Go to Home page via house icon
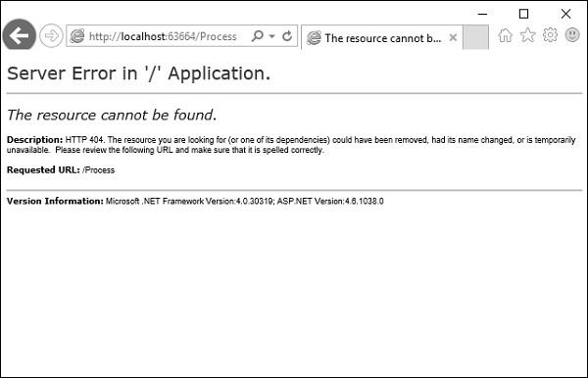This screenshot has width=588, height=378. tap(505, 35)
